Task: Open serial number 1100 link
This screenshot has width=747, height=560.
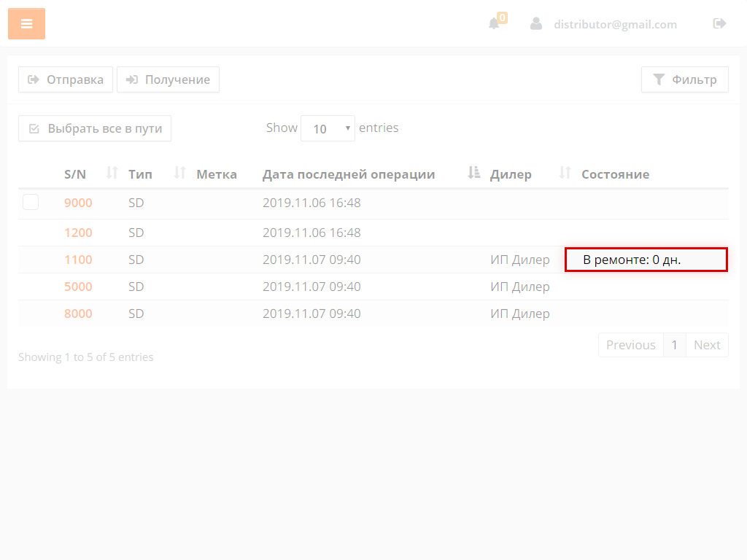Action: click(78, 260)
